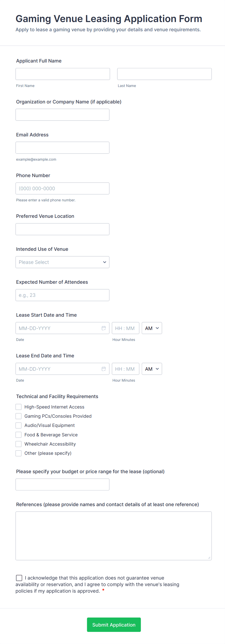This screenshot has height=644, width=225.
Task: Open the Lease Start AM/PM selector
Action: point(152,328)
